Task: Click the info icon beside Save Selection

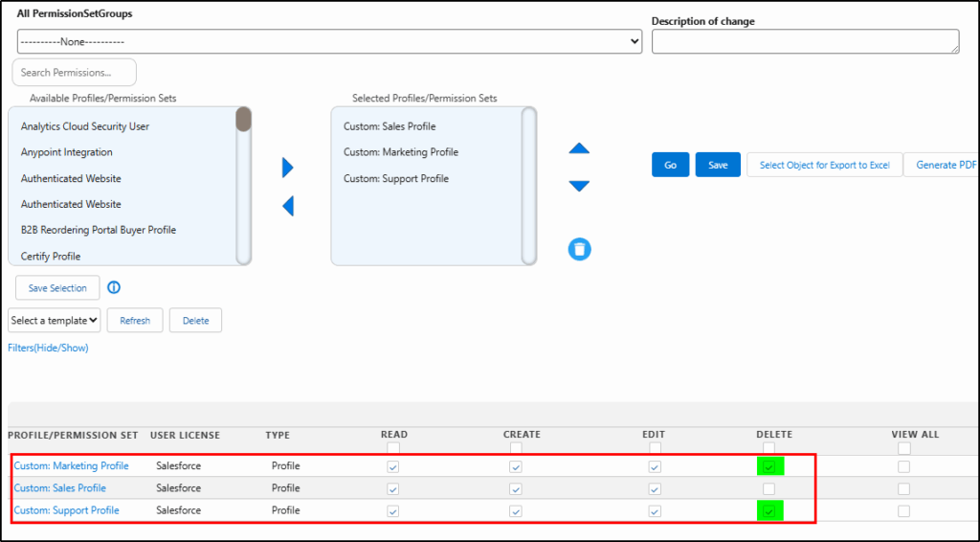Action: [x=114, y=287]
